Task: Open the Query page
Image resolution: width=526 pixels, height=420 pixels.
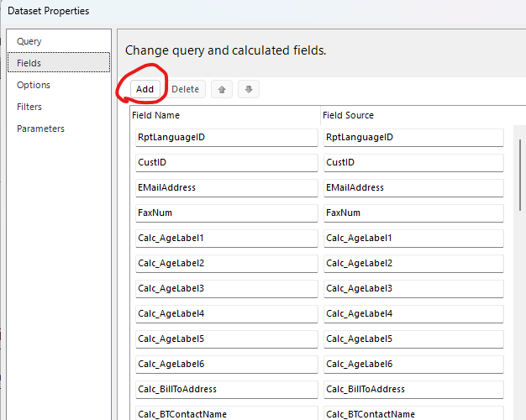Action: pos(29,41)
